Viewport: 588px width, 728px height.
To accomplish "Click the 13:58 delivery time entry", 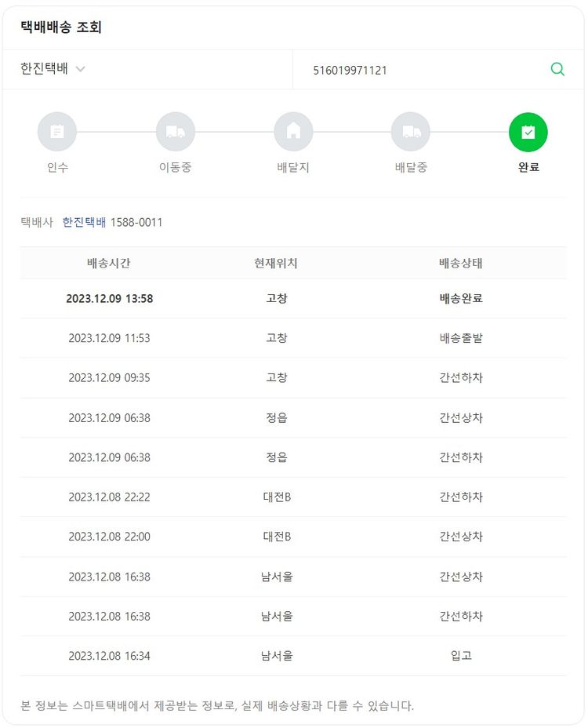I will [109, 298].
